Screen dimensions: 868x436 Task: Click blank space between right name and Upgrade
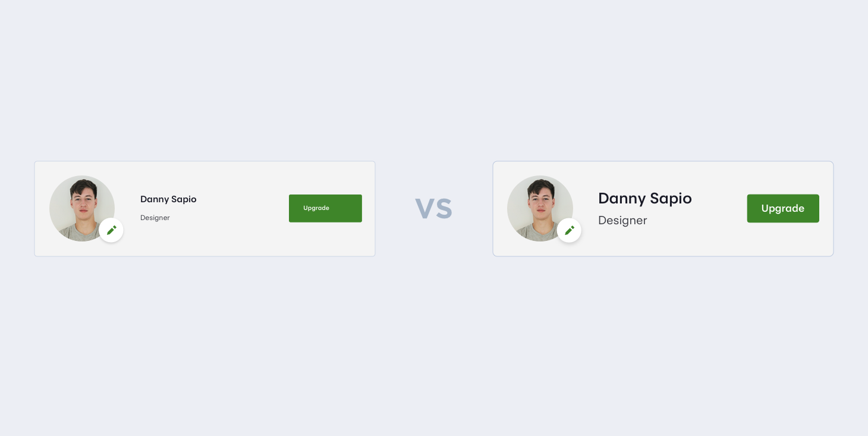pyautogui.click(x=719, y=208)
